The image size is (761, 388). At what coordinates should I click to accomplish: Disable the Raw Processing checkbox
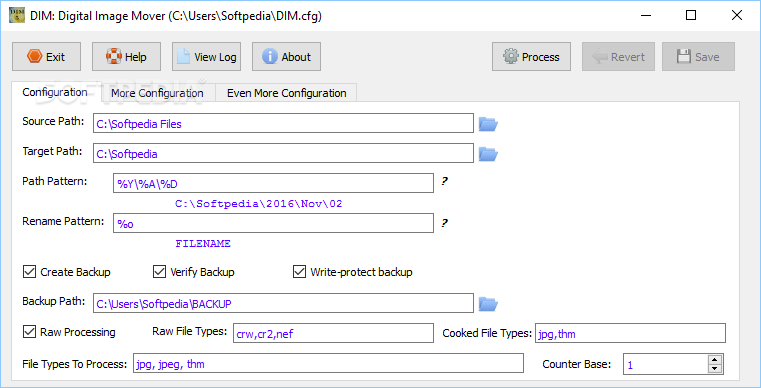29,332
